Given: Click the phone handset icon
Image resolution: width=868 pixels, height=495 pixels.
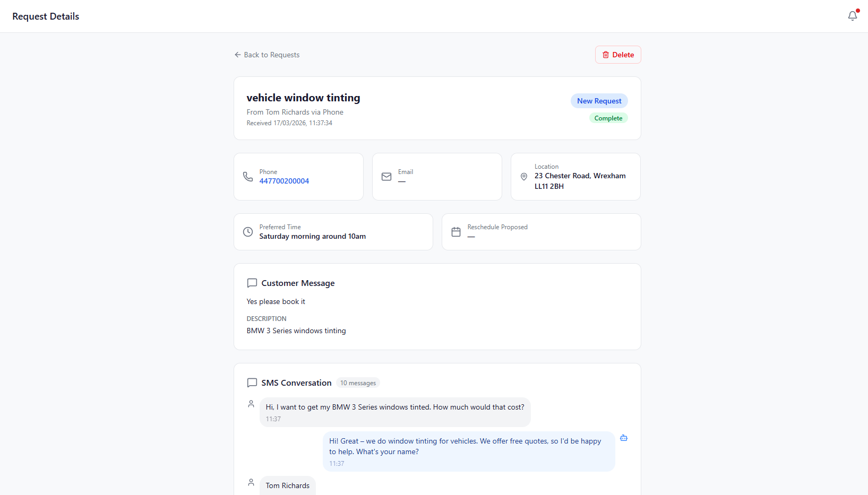Looking at the screenshot, I should (248, 177).
